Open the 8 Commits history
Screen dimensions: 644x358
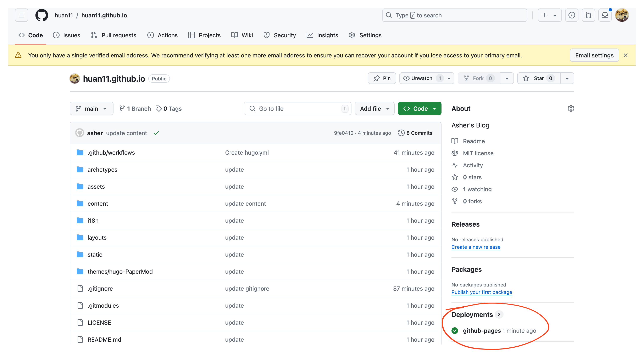click(415, 133)
